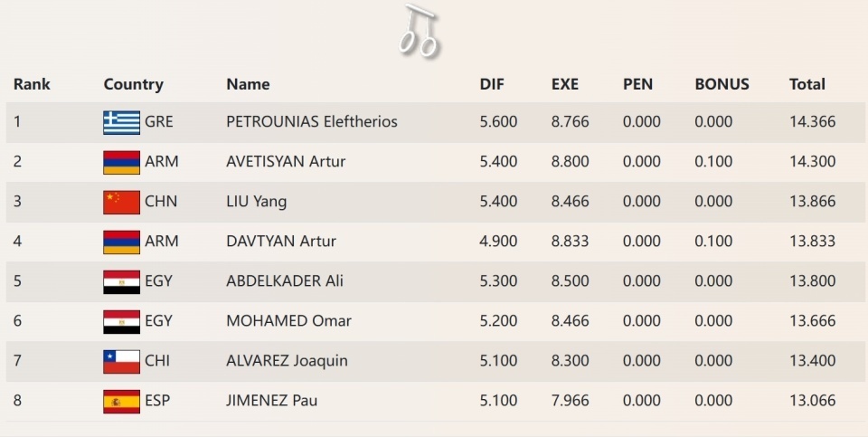
Task: Select the Rank column header
Action: pyautogui.click(x=32, y=84)
